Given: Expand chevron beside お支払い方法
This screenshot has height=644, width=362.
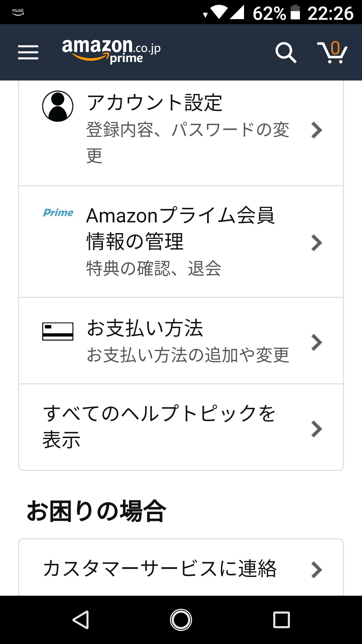Looking at the screenshot, I should (x=316, y=342).
